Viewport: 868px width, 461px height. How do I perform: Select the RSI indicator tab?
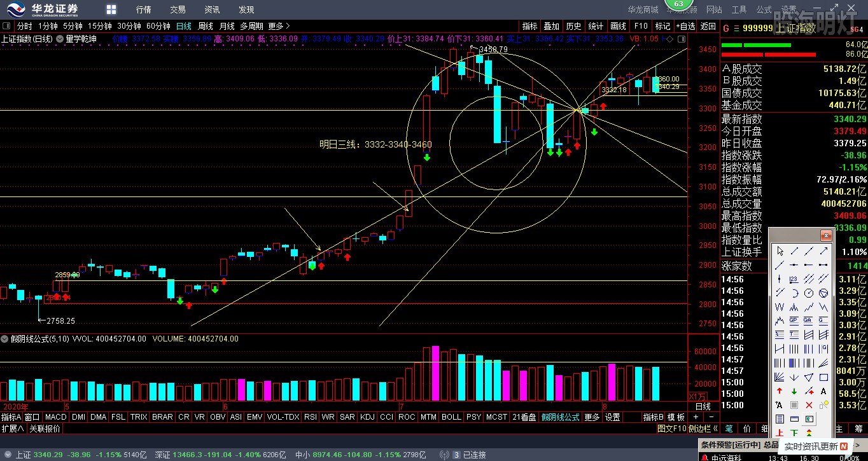(311, 417)
